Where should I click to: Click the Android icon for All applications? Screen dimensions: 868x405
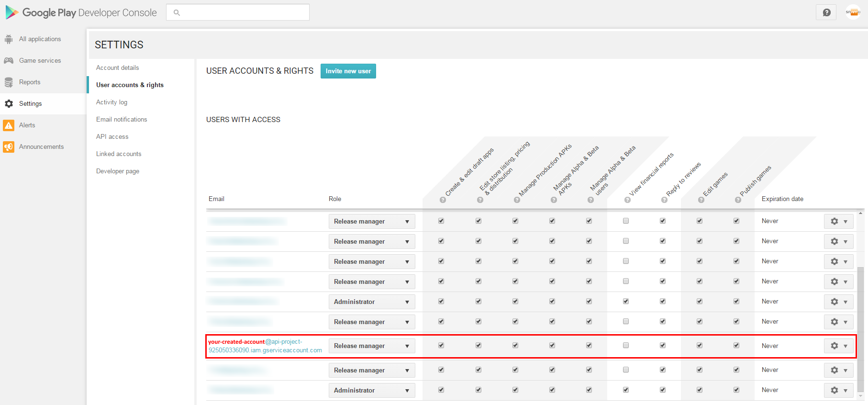click(9, 39)
